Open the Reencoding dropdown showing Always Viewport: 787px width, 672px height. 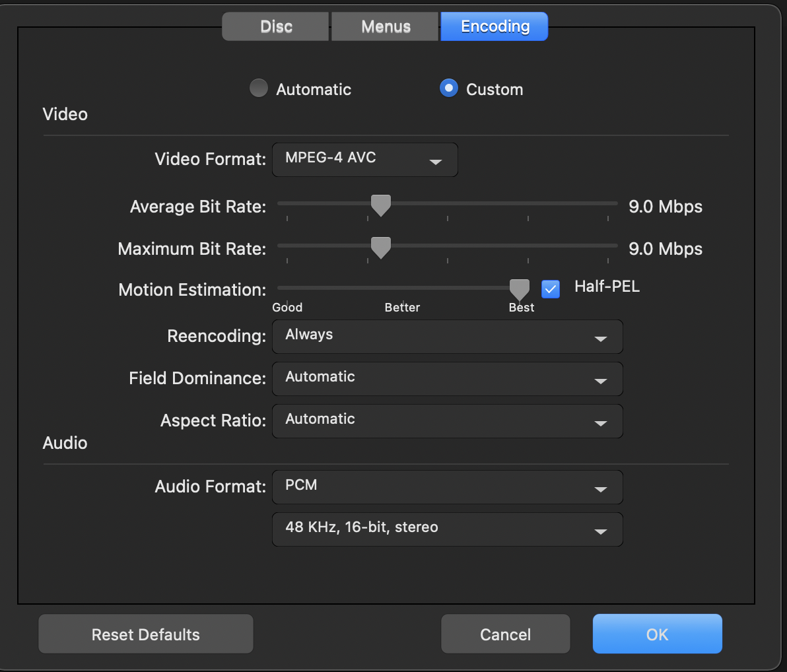pos(447,337)
